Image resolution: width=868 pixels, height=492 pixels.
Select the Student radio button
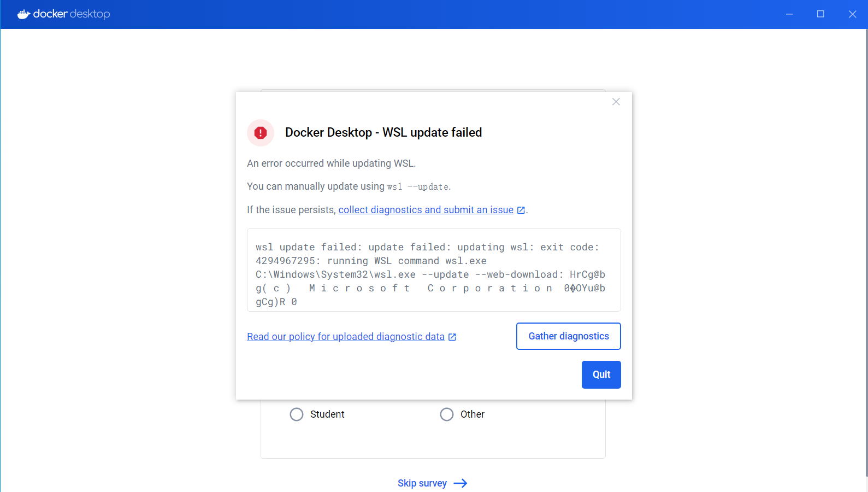point(297,414)
